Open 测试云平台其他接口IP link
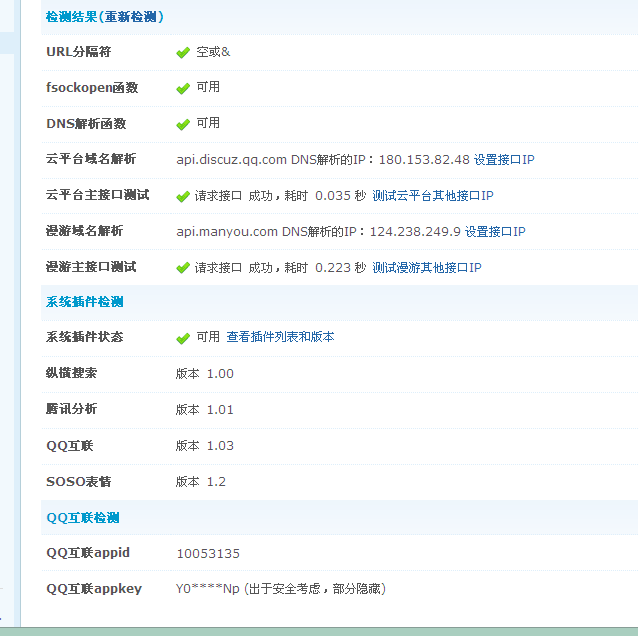This screenshot has height=636, width=638. (x=433, y=196)
